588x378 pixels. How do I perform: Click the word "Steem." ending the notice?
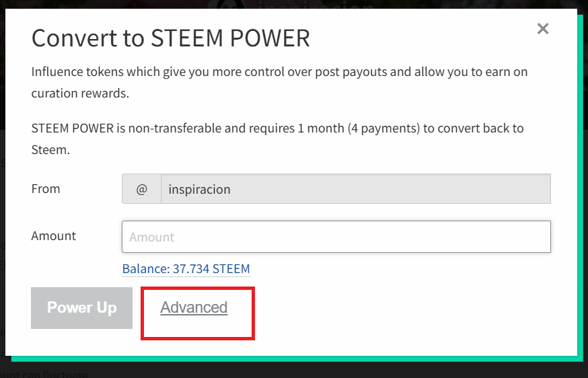click(x=50, y=150)
